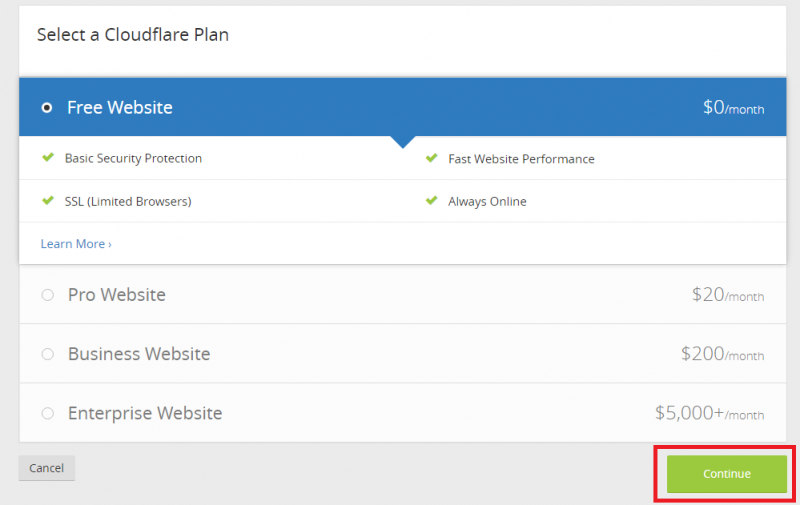Pick the Enterprise Website radio option
The image size is (800, 505).
(x=47, y=413)
